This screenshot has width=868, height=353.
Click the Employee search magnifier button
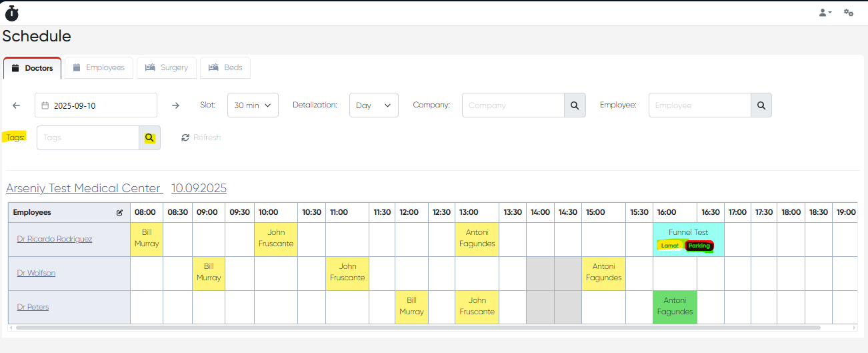tap(761, 105)
